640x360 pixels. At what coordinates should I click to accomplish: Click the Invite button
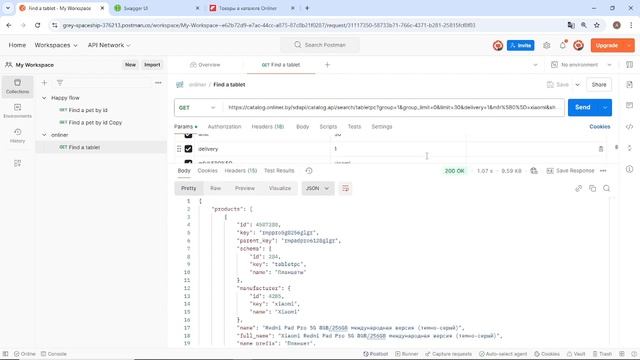point(520,45)
